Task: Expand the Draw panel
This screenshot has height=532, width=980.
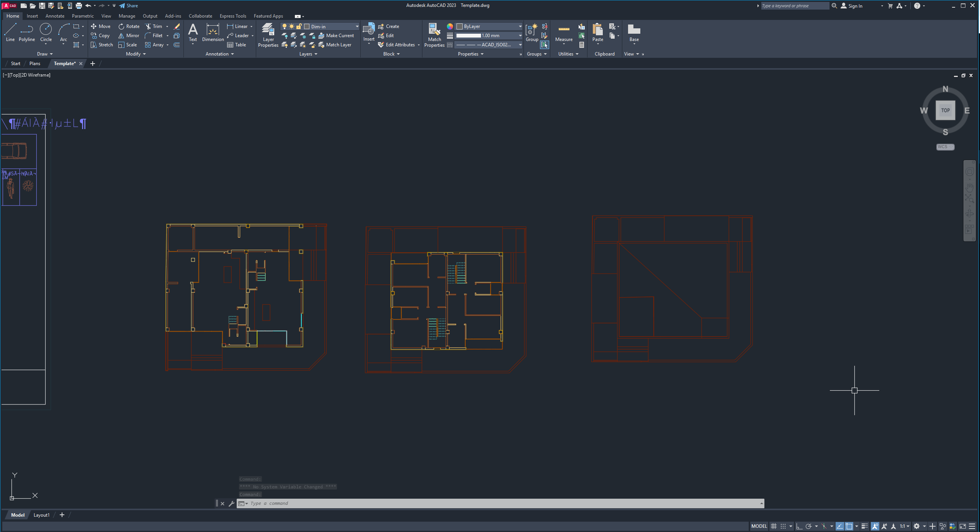Action: (x=45, y=54)
